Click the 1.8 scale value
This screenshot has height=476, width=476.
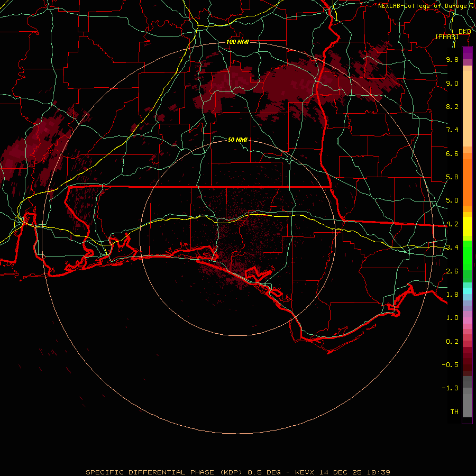452,295
